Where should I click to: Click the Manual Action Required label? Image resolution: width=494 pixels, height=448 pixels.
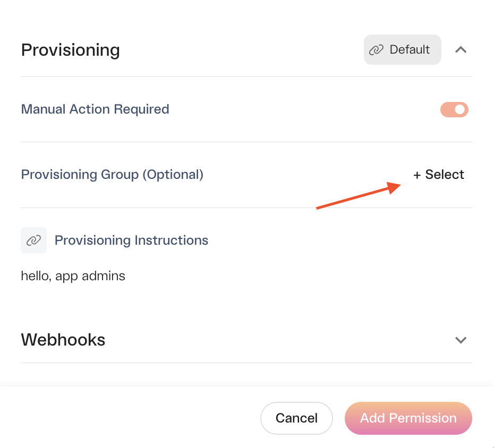95,109
